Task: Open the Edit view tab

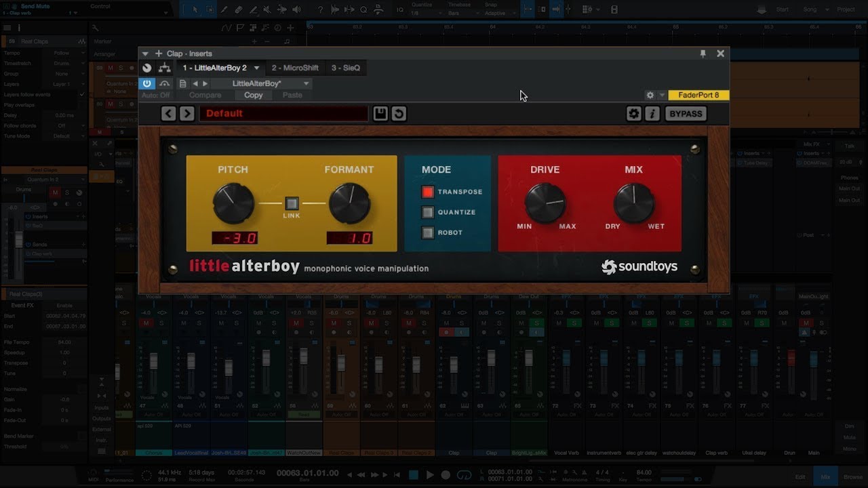Action: pos(800,477)
